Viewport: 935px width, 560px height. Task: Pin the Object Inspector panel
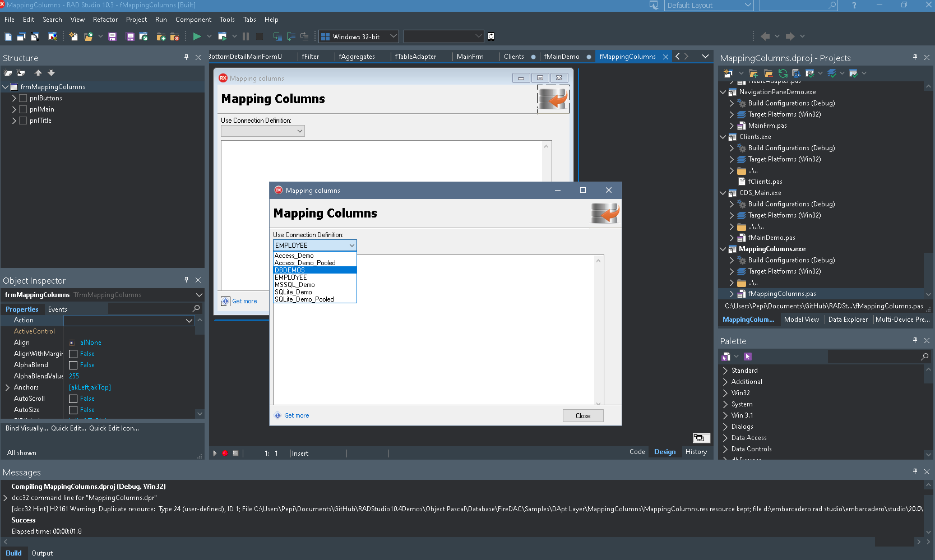point(187,280)
